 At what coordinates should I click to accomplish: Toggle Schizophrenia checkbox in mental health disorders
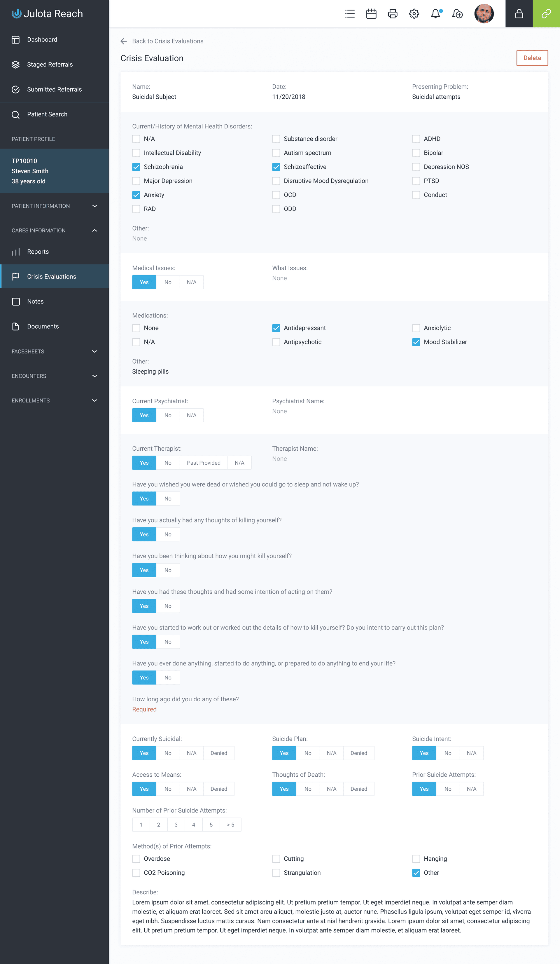136,167
